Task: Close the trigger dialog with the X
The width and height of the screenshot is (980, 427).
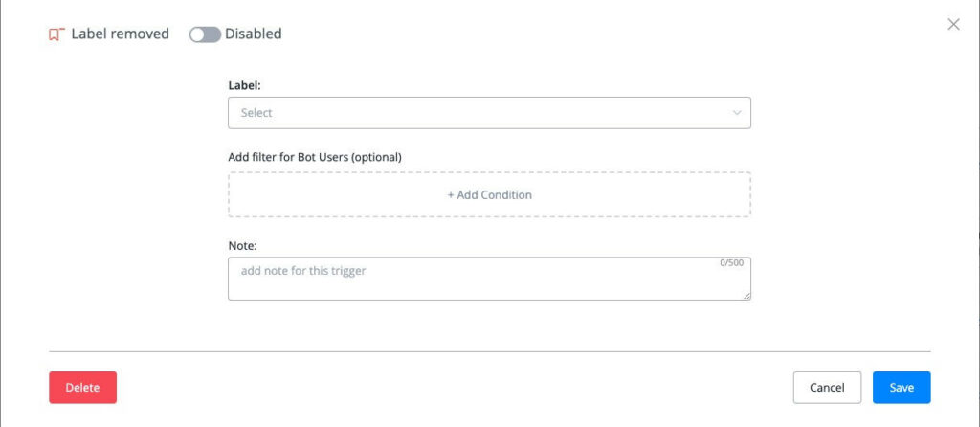Action: (953, 24)
